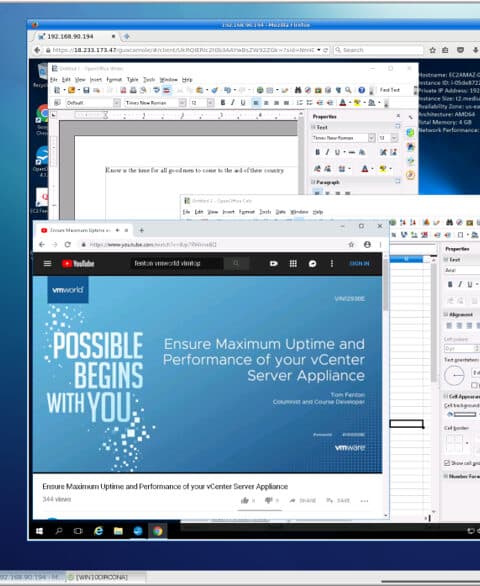Open the Writer toolbar font size dropdown

click(210, 102)
